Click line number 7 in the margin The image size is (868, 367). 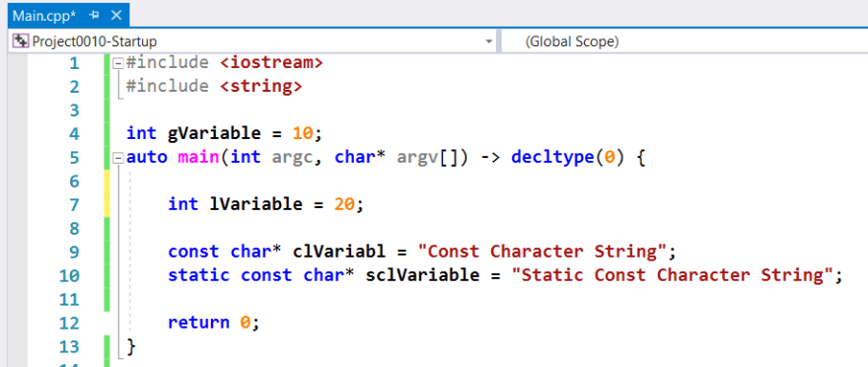[74, 205]
